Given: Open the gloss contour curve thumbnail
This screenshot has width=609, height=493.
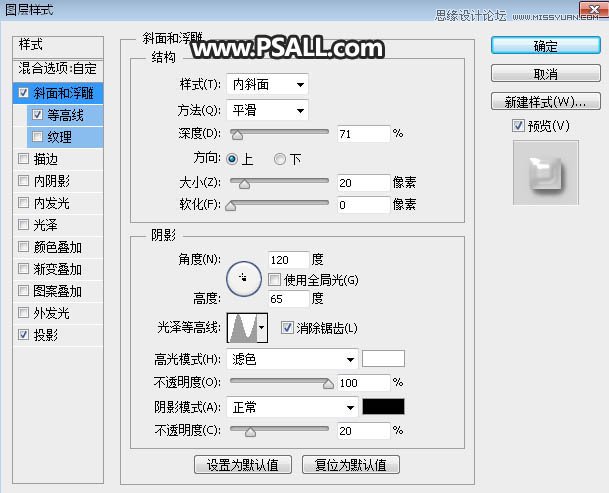Looking at the screenshot, I should (x=242, y=328).
